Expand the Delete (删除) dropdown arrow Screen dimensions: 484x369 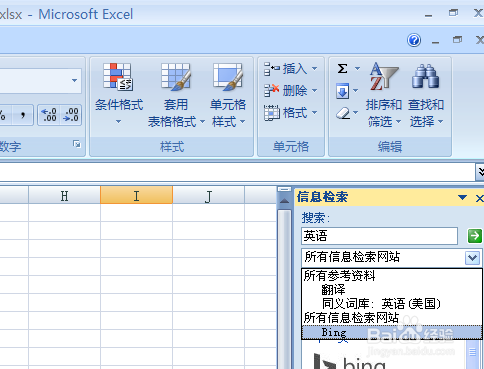point(314,90)
